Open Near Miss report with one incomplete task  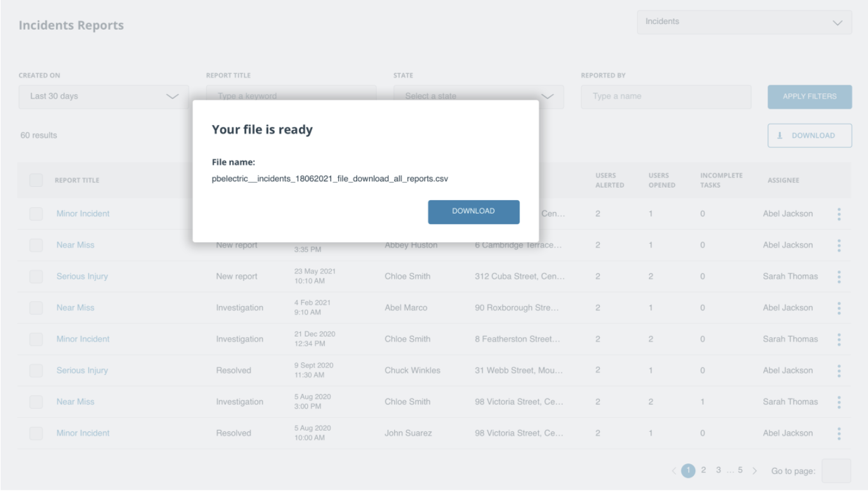tap(75, 402)
